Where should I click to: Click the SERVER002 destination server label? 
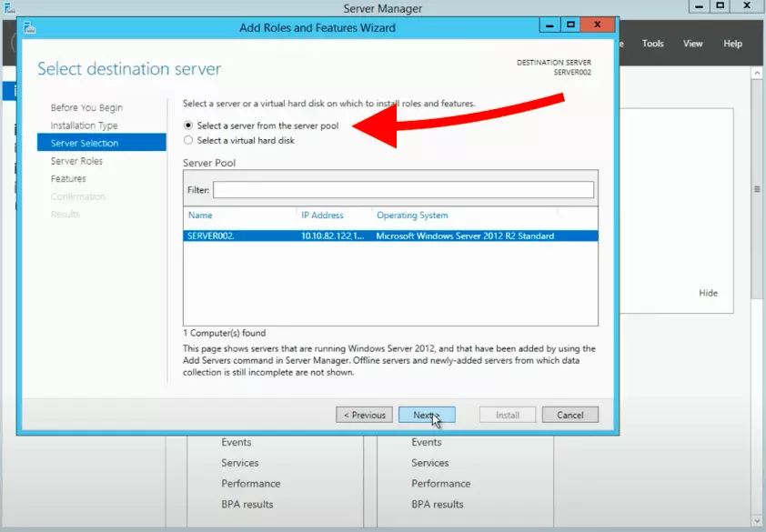[572, 73]
